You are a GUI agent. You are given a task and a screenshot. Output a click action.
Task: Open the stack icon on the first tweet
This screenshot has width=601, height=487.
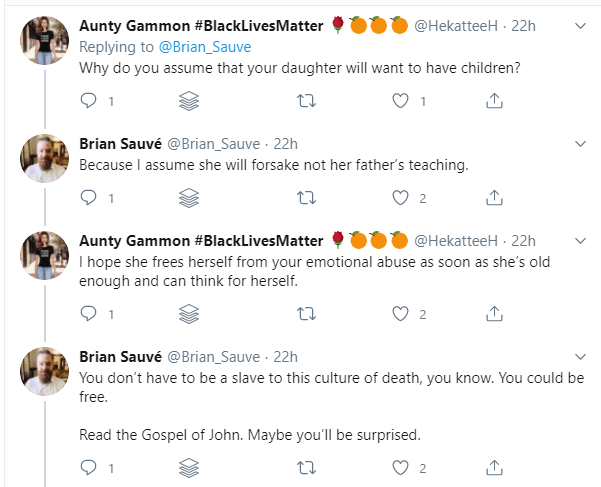[189, 101]
